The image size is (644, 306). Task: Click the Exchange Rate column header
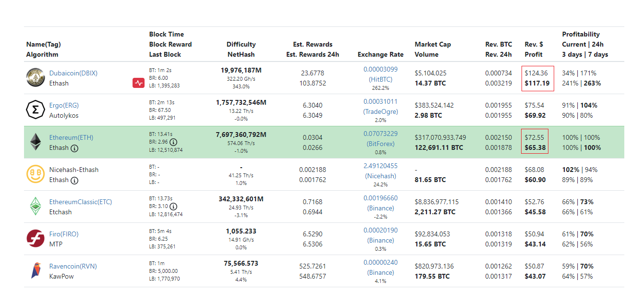(380, 54)
